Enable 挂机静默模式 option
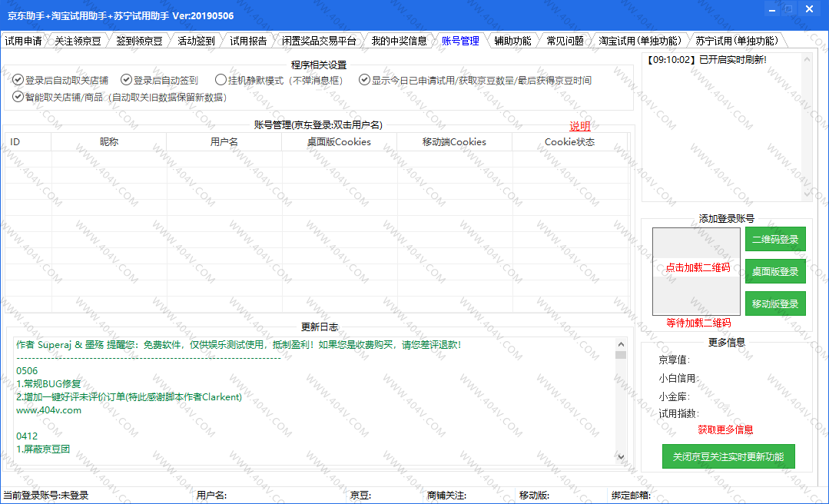Screen dimensions: 829x504 tap(221, 80)
